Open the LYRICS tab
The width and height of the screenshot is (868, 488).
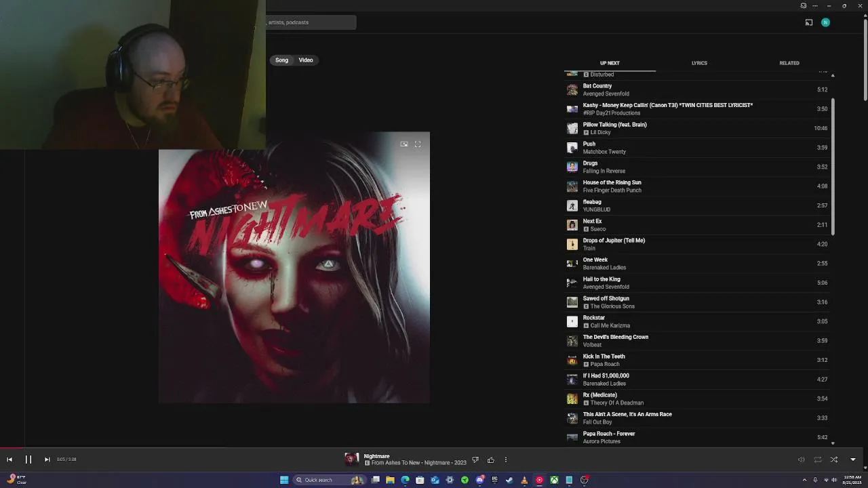click(699, 63)
